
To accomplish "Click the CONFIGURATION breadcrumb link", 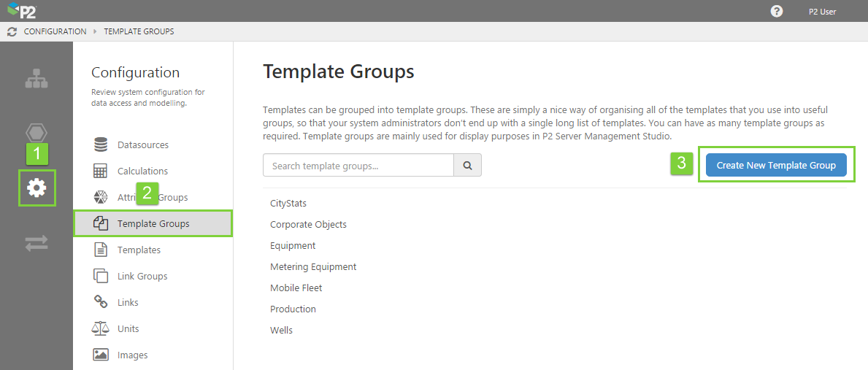I will (x=55, y=32).
